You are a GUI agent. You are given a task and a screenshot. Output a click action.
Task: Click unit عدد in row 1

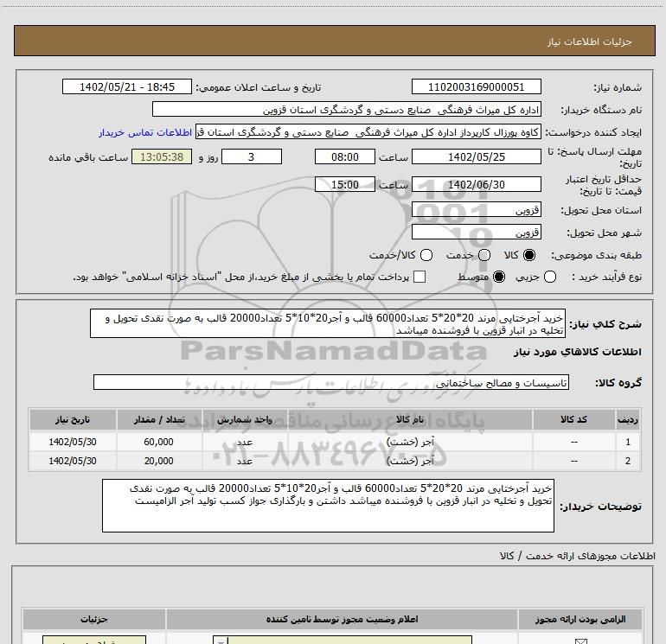click(245, 442)
